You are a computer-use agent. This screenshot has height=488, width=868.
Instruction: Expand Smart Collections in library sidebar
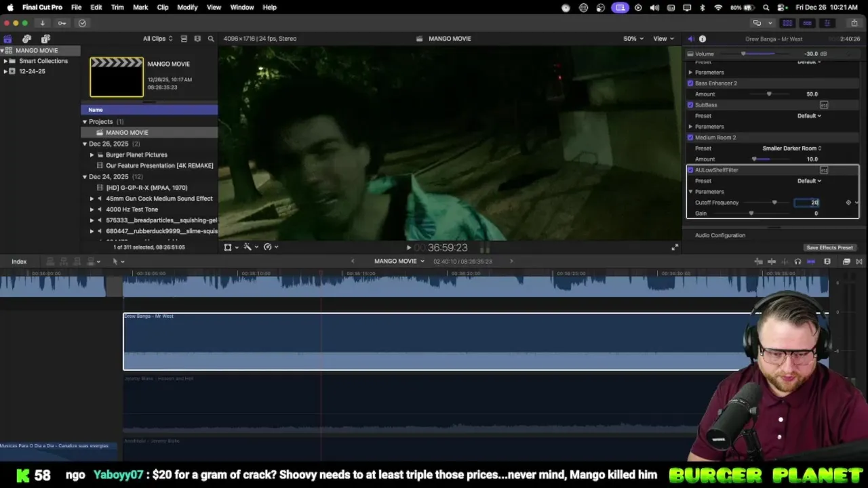tap(5, 61)
